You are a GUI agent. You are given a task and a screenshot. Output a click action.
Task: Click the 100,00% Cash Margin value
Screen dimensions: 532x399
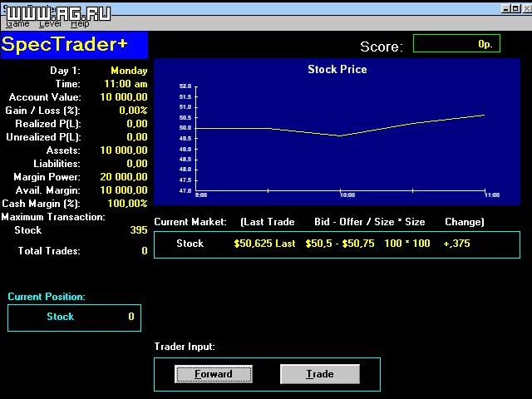[127, 204]
